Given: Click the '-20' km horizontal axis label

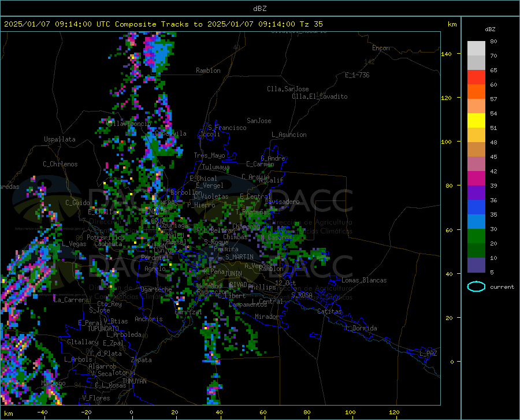Looking at the screenshot, I should click(x=86, y=412).
